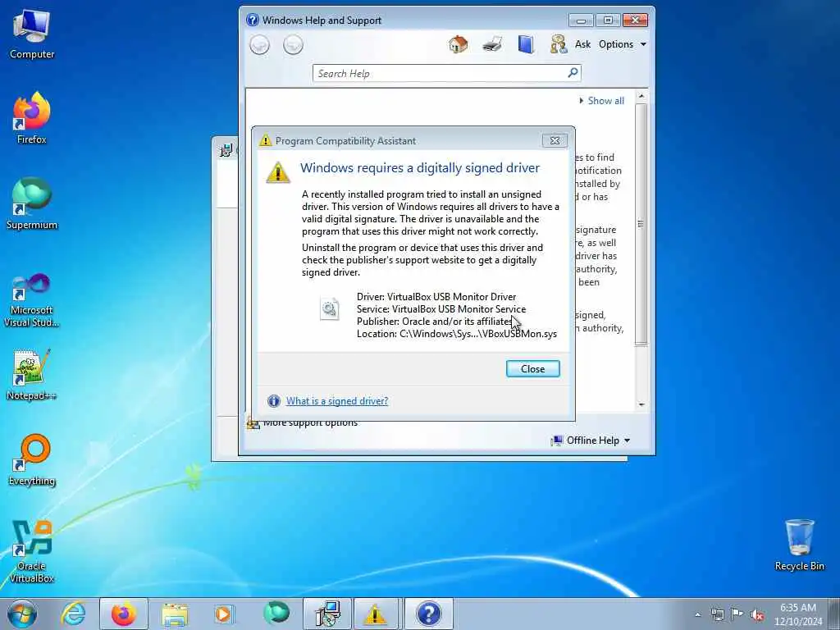Switch to Compatibility Assistant warning in taskbar
The height and width of the screenshot is (630, 840).
[375, 614]
